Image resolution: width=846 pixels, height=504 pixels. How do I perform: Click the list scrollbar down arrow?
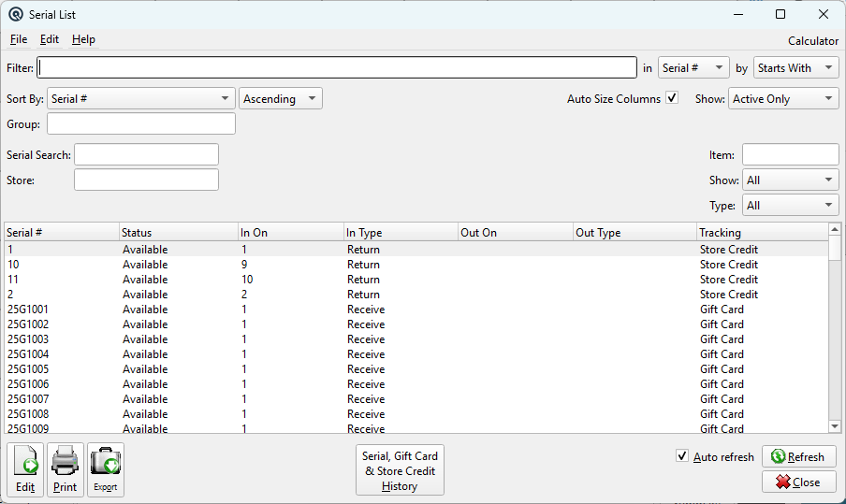click(x=835, y=426)
